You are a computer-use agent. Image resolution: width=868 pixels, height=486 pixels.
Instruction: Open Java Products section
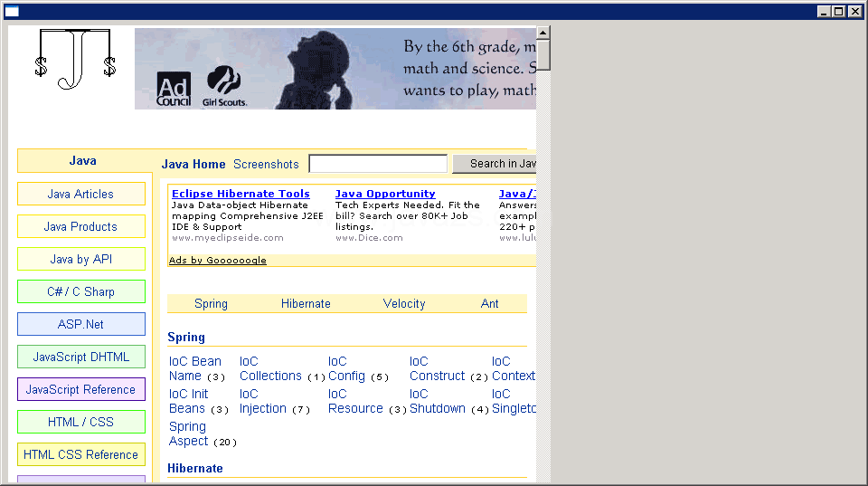click(x=80, y=226)
